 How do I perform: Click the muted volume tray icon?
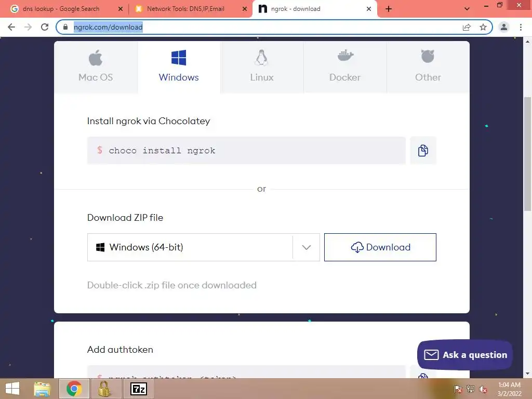[x=483, y=389]
